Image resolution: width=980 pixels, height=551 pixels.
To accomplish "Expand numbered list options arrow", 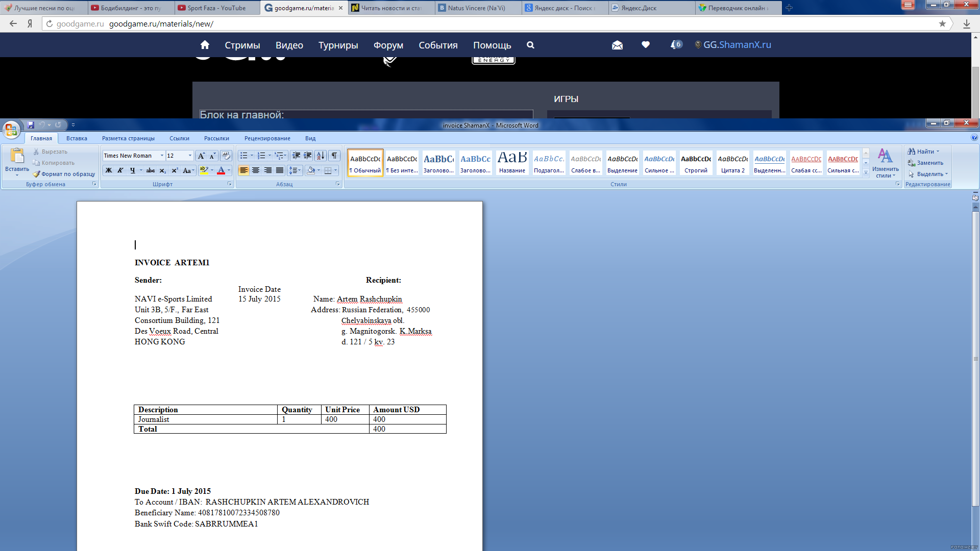I will 269,156.
